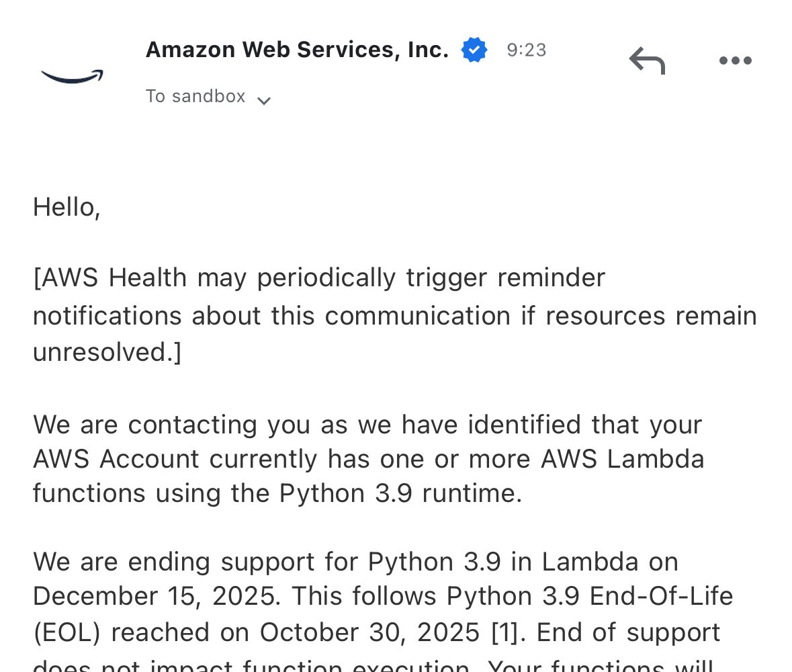Tap the 9:23 timestamp
Viewport: 792px width, 672px height.
[526, 50]
